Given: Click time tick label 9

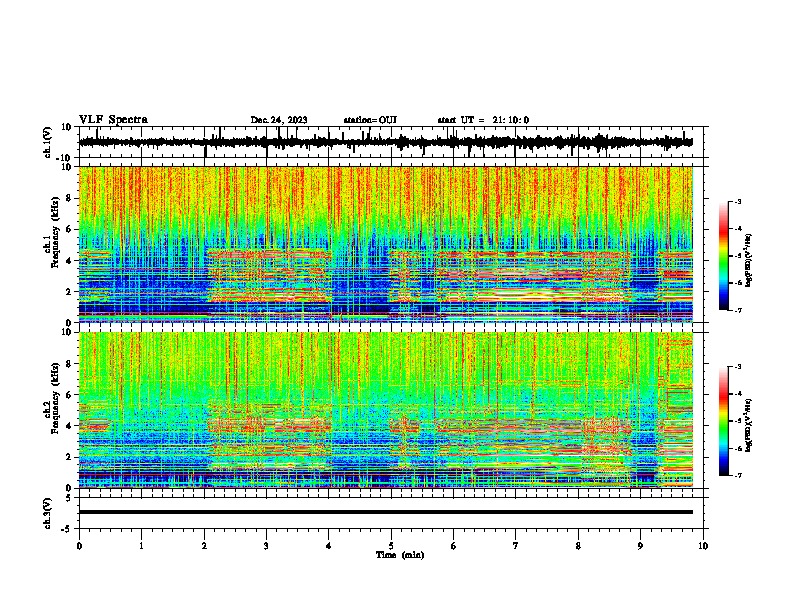Looking at the screenshot, I should point(640,546).
